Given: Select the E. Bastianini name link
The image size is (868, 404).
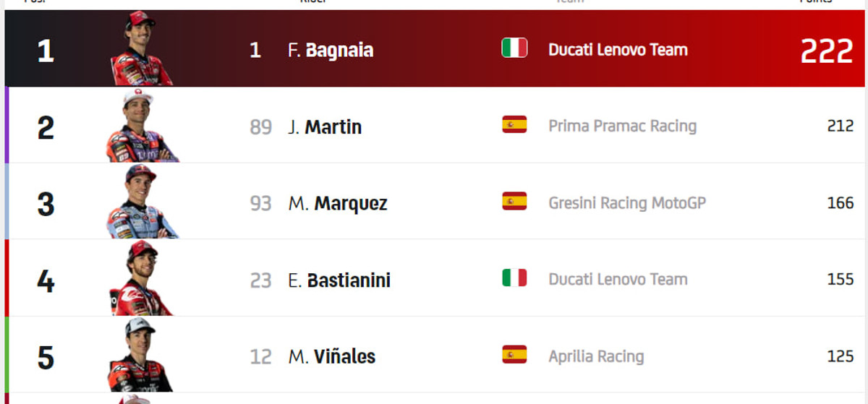Looking at the screenshot, I should pos(339,280).
